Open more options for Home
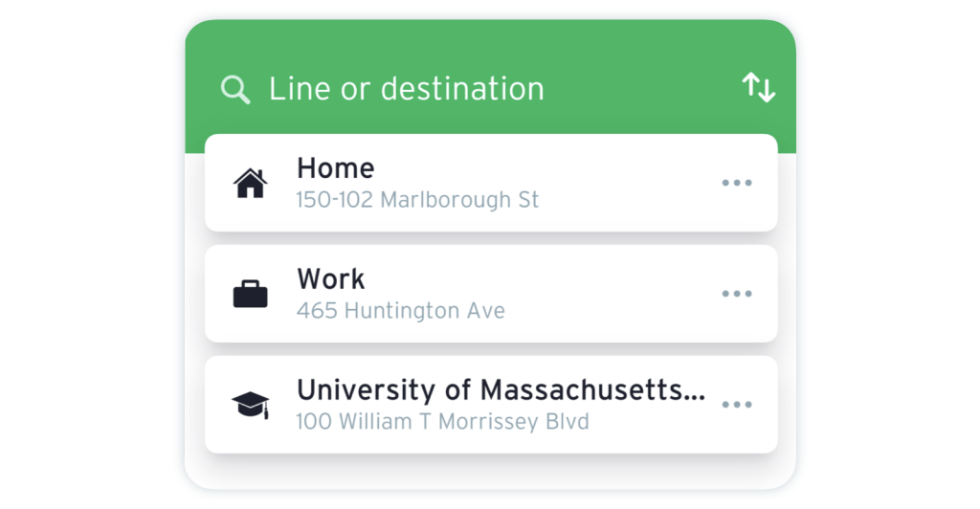The image size is (980, 509). click(737, 183)
